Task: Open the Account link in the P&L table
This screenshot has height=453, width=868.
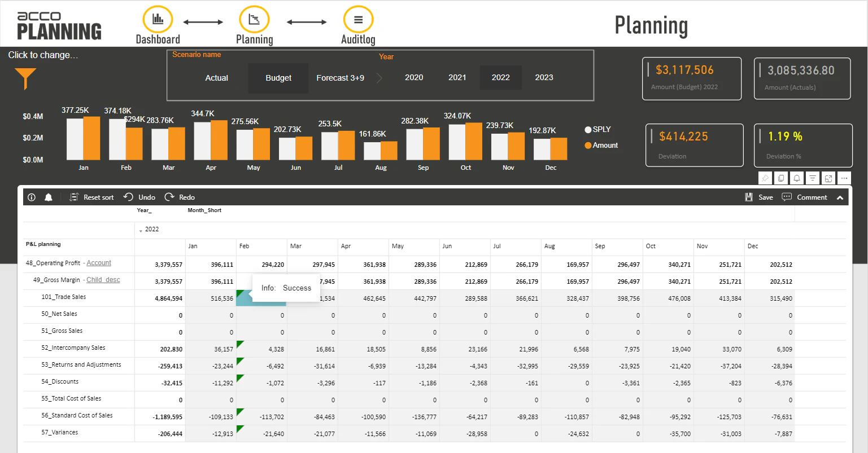Action: point(99,262)
